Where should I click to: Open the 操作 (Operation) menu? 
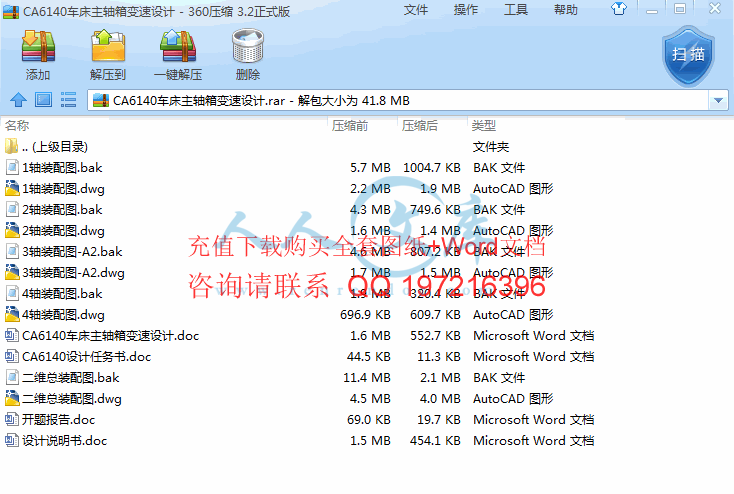click(x=466, y=10)
